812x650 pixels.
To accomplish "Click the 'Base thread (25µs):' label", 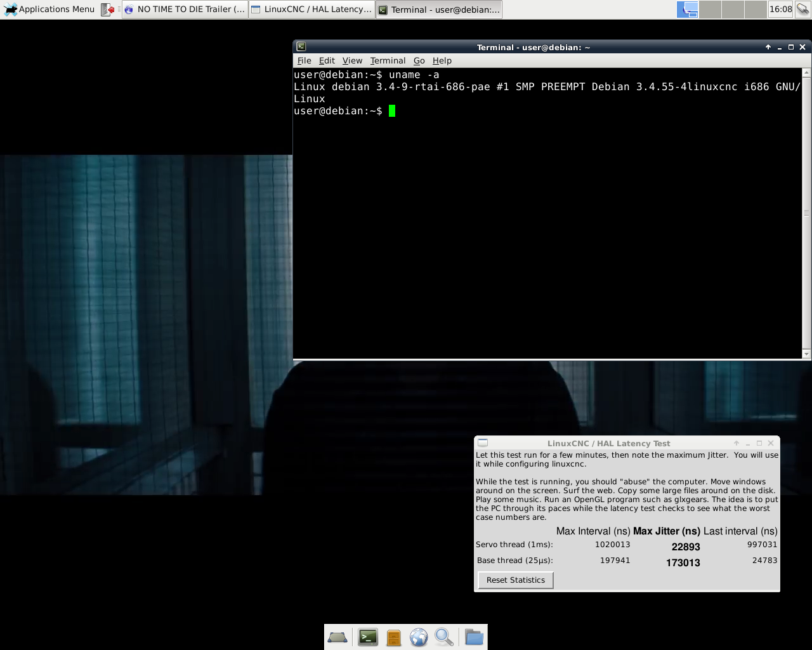I will [515, 560].
